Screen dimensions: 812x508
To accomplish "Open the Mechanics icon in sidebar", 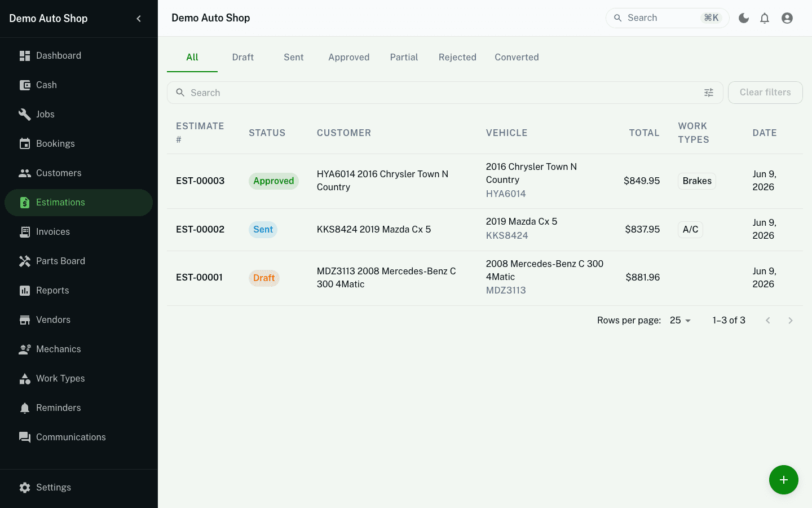I will pyautogui.click(x=25, y=349).
